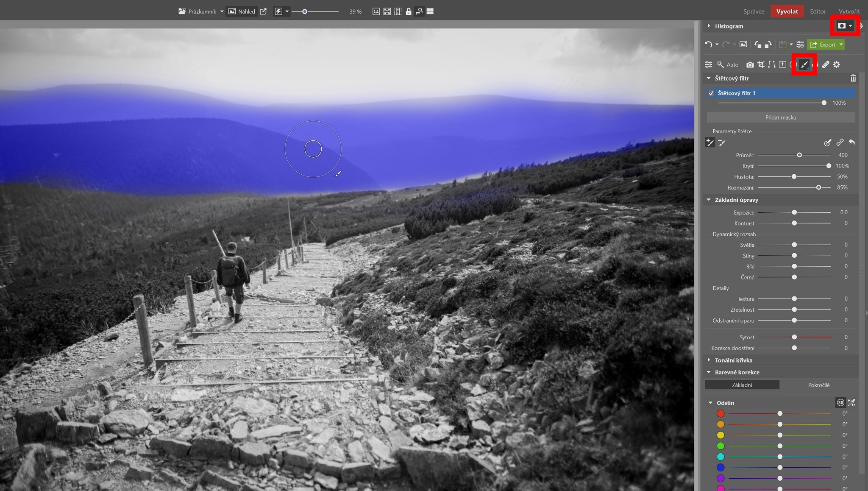Viewport: 868px width, 491px height.
Task: Toggle the zoom lock padlock
Action: [409, 11]
